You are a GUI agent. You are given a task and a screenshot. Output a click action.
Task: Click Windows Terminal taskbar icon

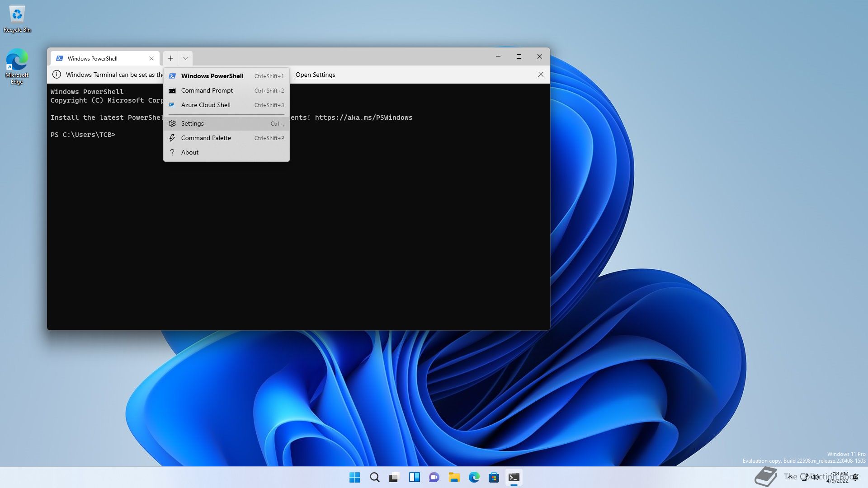pyautogui.click(x=514, y=477)
